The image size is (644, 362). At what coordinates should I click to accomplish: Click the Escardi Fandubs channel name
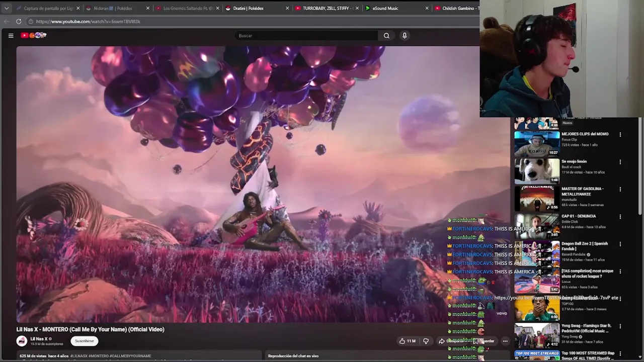[x=574, y=254]
